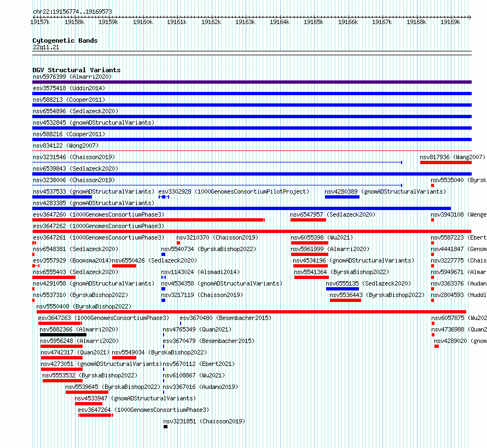Click esv3670480 (Besenbacher2015) label
The width and height of the screenshot is (487, 448).
click(x=225, y=318)
